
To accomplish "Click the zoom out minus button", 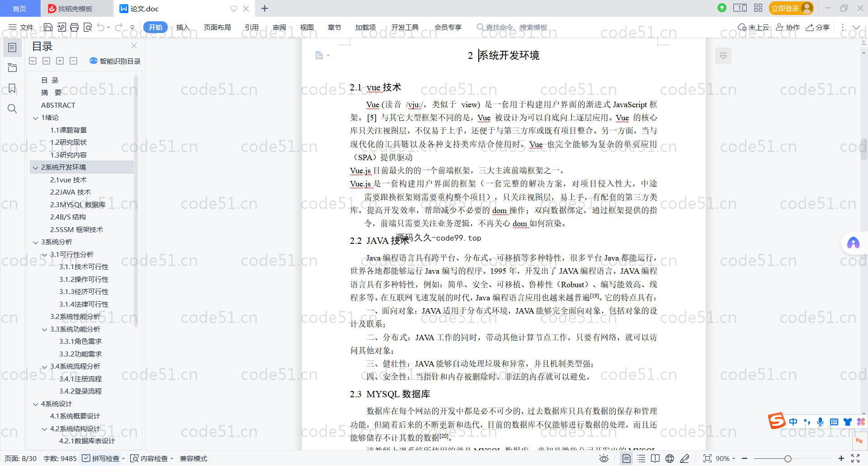I will click(745, 458).
